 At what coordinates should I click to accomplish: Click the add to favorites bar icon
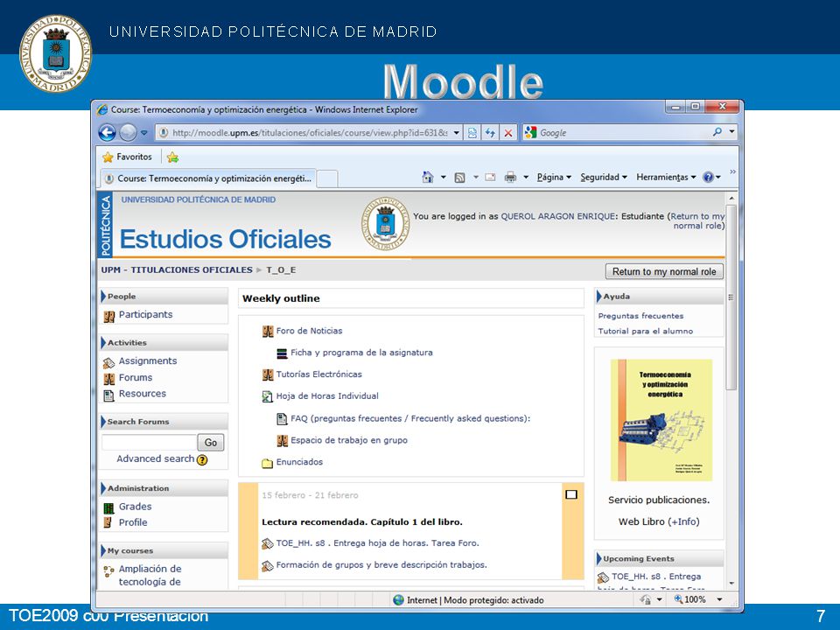tap(172, 157)
